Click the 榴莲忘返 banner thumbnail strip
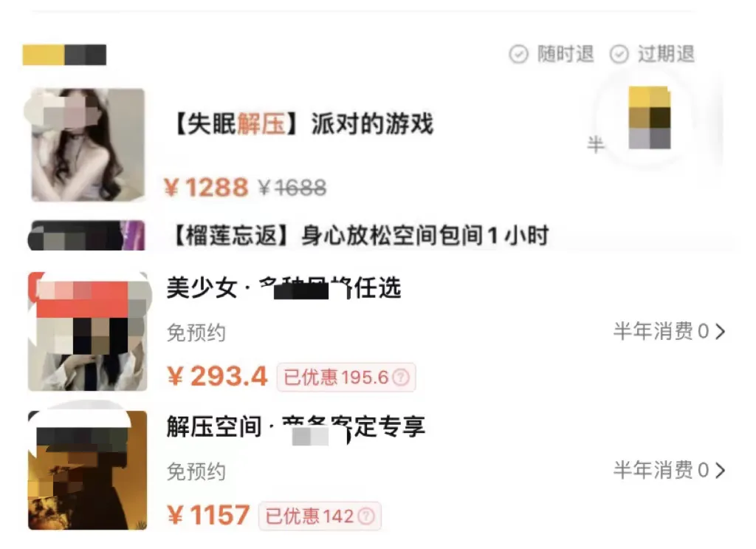This screenshot has width=756, height=549. [x=86, y=236]
